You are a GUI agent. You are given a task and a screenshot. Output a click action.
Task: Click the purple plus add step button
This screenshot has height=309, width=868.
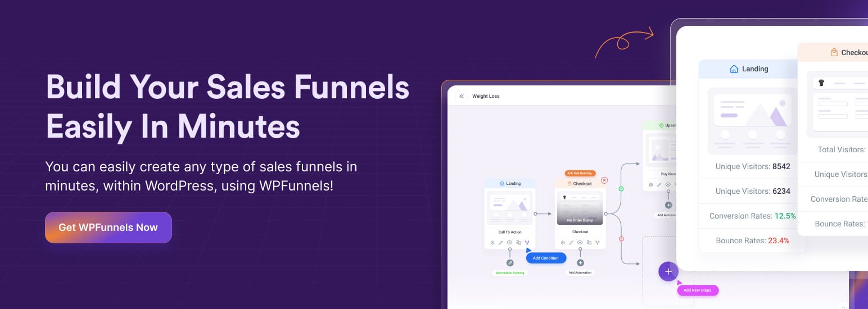[668, 271]
